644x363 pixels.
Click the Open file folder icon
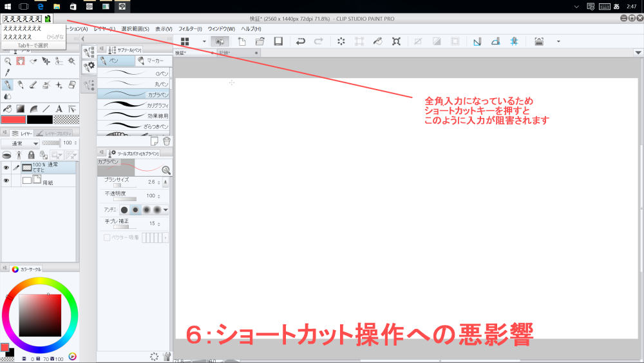coord(260,41)
